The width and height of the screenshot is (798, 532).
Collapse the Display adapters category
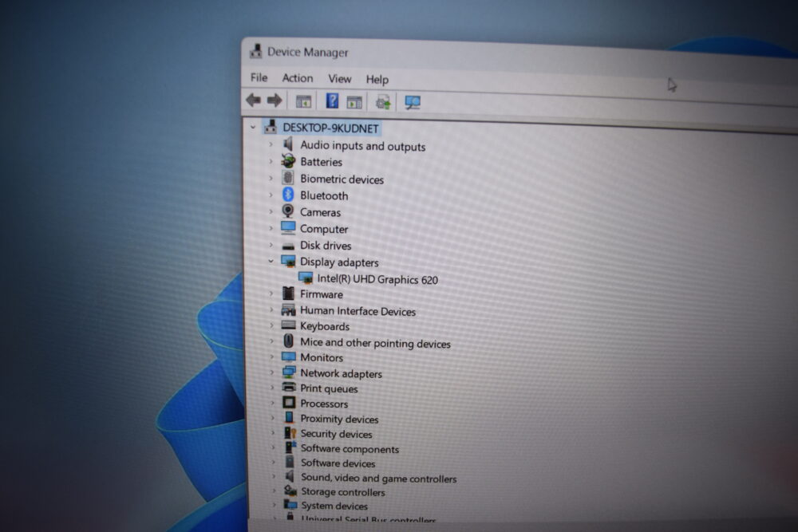[271, 262]
